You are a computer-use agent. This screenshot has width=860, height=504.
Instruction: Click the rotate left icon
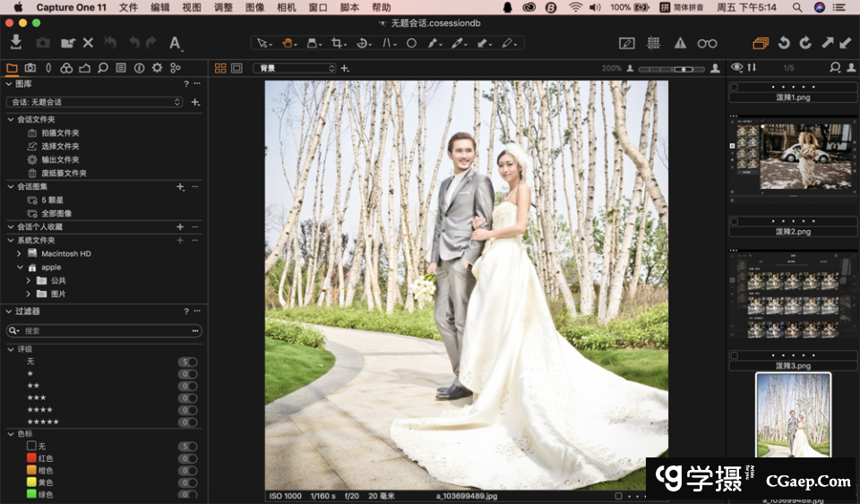(x=784, y=43)
